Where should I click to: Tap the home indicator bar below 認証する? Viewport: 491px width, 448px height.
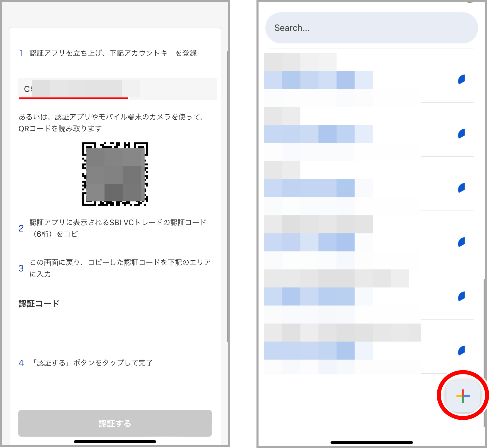pyautogui.click(x=115, y=441)
